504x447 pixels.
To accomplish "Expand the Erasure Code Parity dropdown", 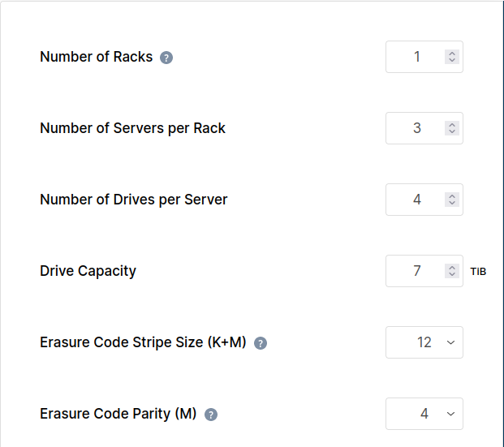I will click(x=424, y=414).
